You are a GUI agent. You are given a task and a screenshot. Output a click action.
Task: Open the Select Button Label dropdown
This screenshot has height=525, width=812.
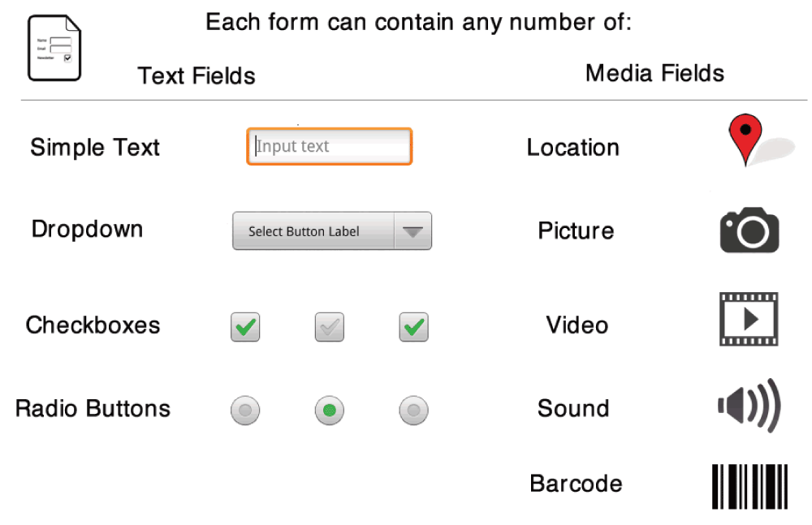(x=332, y=231)
